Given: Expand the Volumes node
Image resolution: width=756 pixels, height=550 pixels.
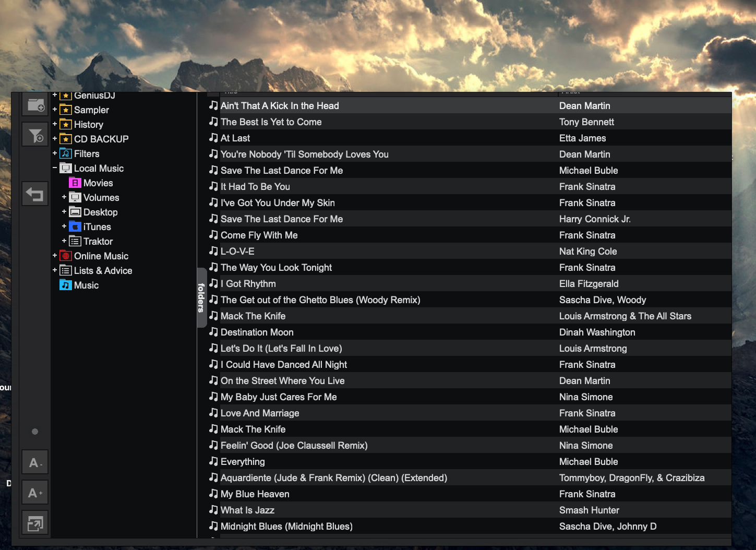Looking at the screenshot, I should [x=64, y=197].
